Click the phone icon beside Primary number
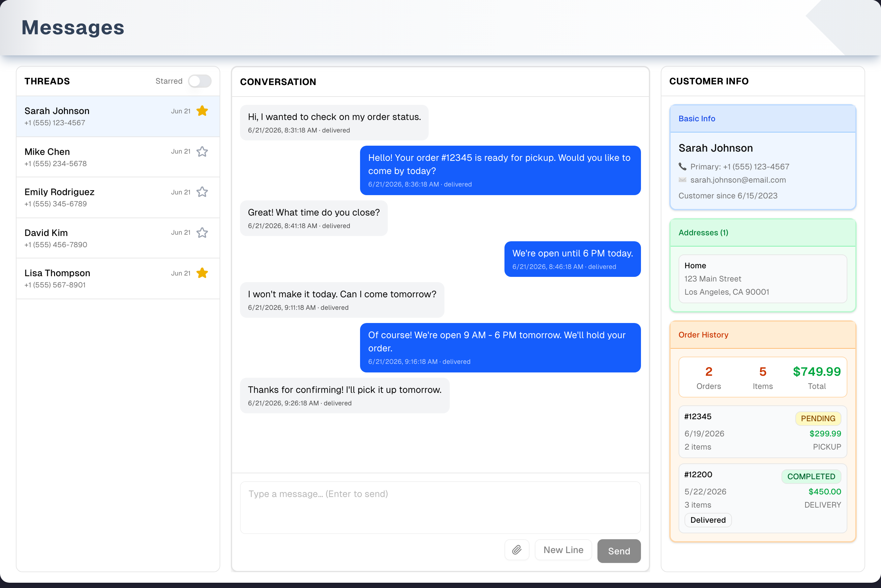881x588 pixels. pos(682,166)
